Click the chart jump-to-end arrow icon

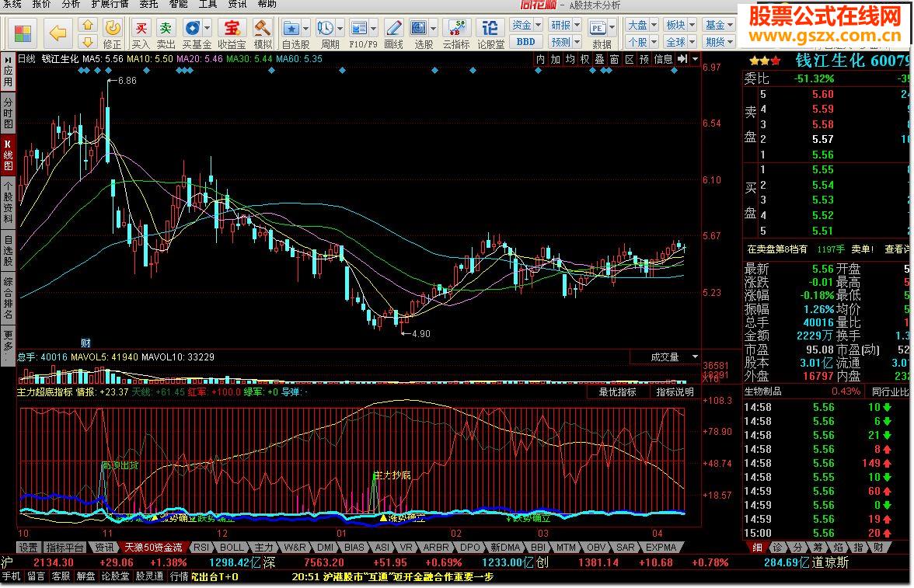[x=682, y=59]
